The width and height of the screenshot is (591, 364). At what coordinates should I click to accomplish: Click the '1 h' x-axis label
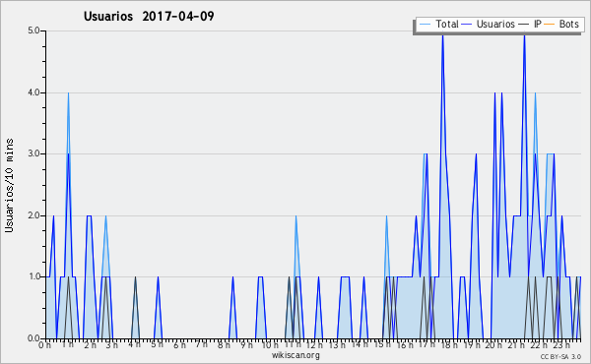point(67,344)
